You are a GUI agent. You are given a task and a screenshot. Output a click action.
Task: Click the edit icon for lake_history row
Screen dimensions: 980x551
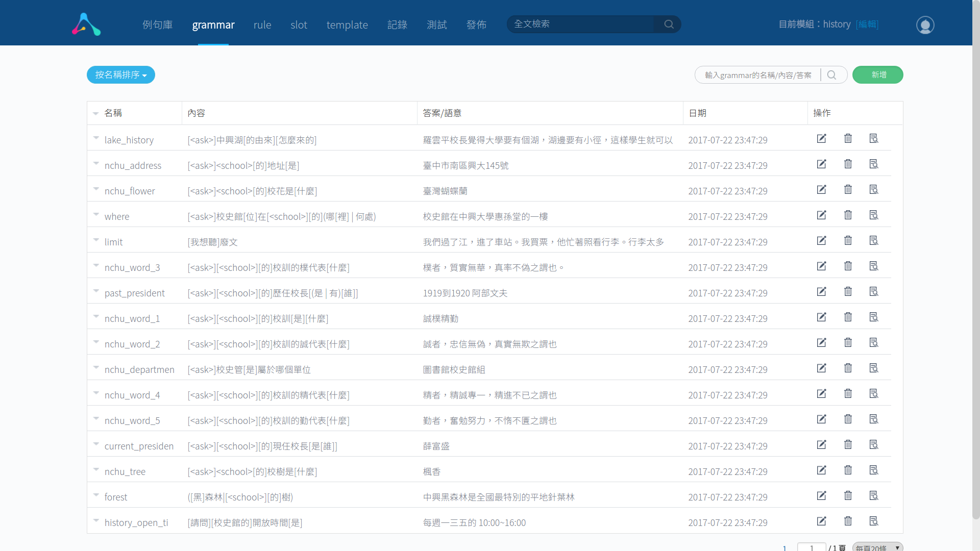(821, 139)
